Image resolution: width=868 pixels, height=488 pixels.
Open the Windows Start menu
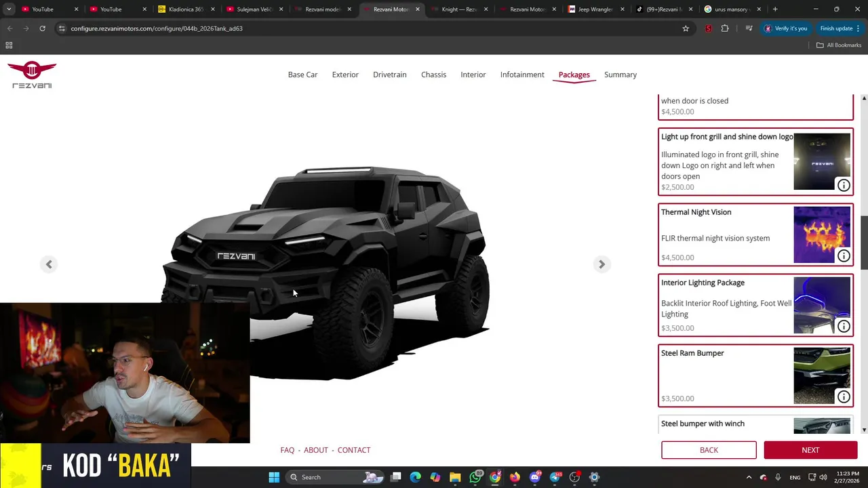tap(274, 477)
